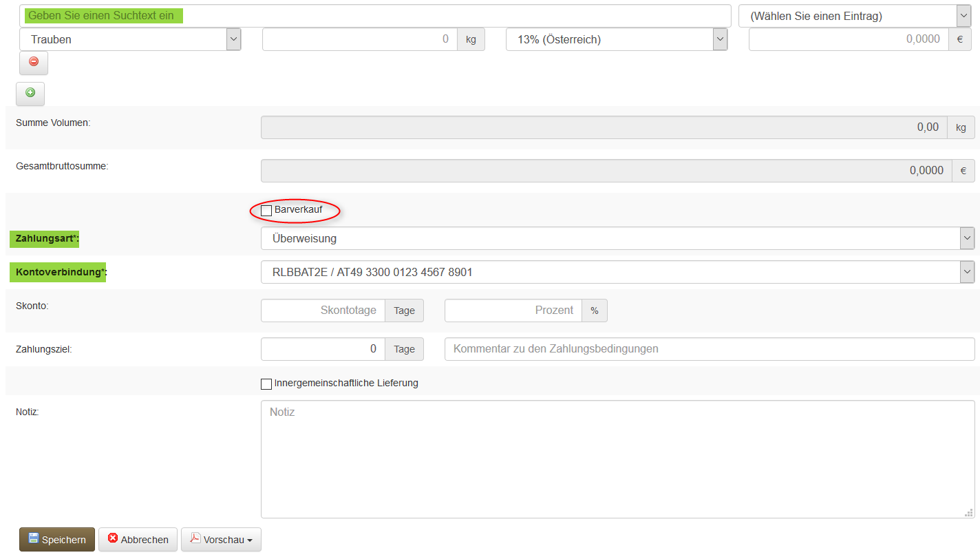
Task: Focus the payment terms comment field
Action: click(709, 349)
